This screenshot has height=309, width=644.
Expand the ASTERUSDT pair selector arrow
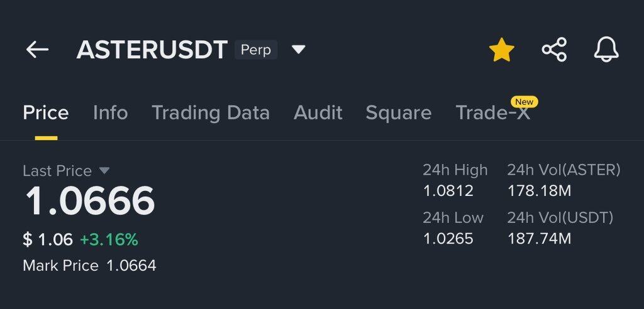tap(299, 50)
